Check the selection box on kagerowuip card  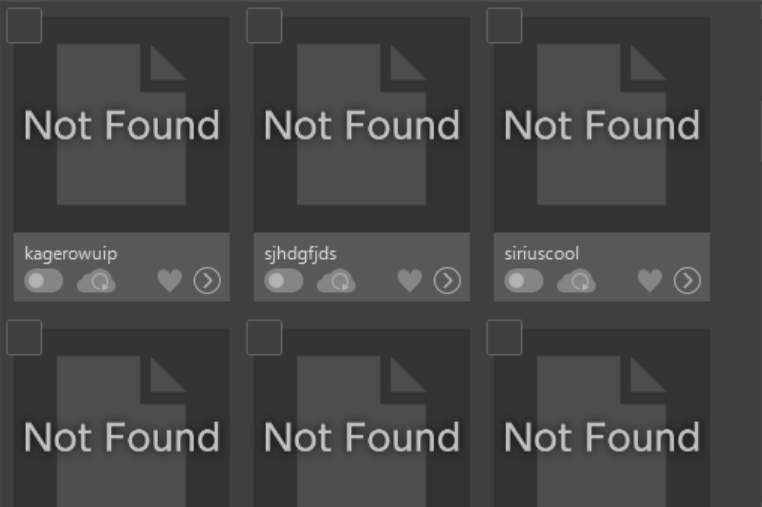[x=24, y=25]
